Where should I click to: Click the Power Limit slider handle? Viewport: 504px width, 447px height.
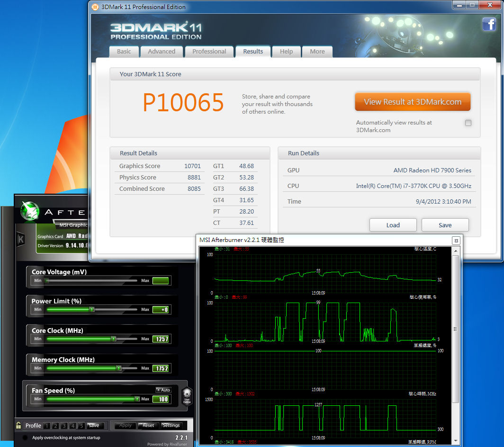[x=92, y=310]
